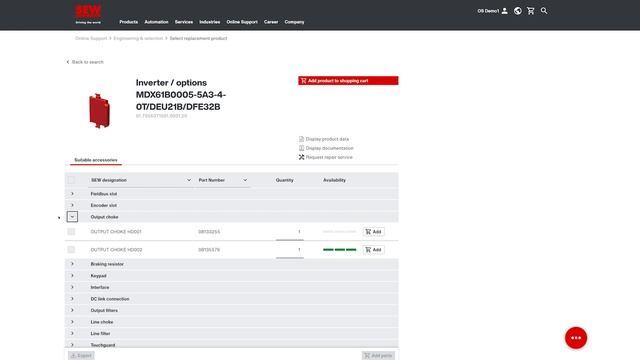Click the Add parts button

point(378,356)
